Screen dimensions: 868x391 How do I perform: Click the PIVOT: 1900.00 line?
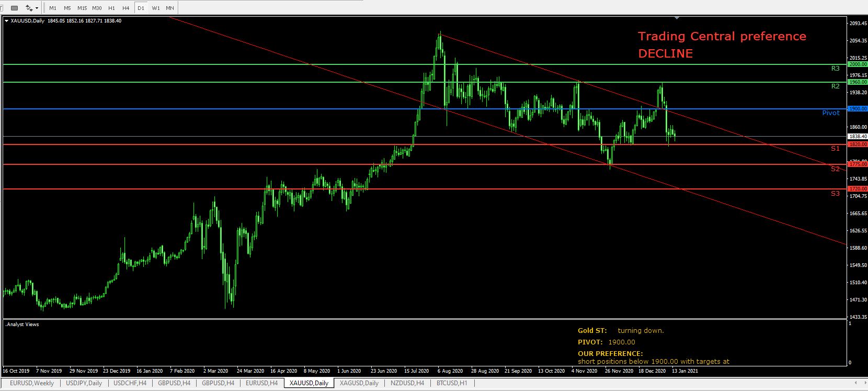[607, 342]
